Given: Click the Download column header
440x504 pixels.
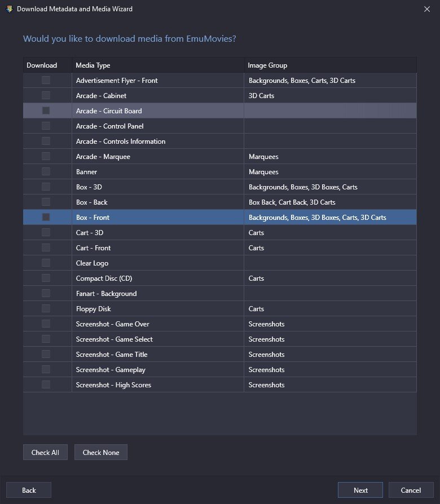Looking at the screenshot, I should pyautogui.click(x=47, y=65).
